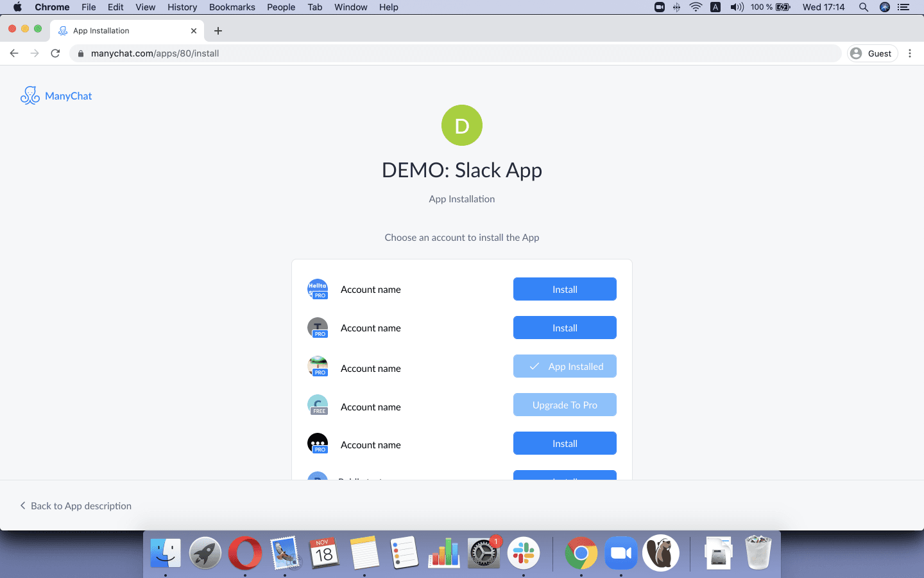Open the Edit menu
Screen dimensions: 924x578
pos(116,7)
